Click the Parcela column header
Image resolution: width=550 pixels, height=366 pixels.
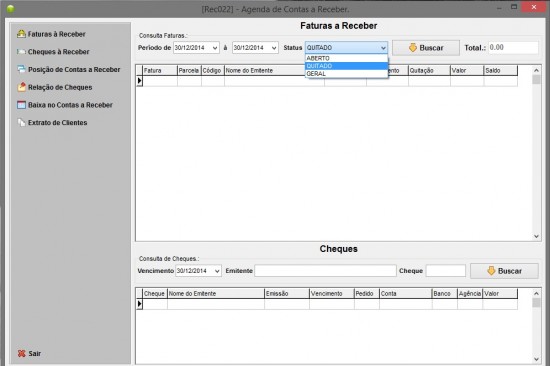(x=189, y=71)
